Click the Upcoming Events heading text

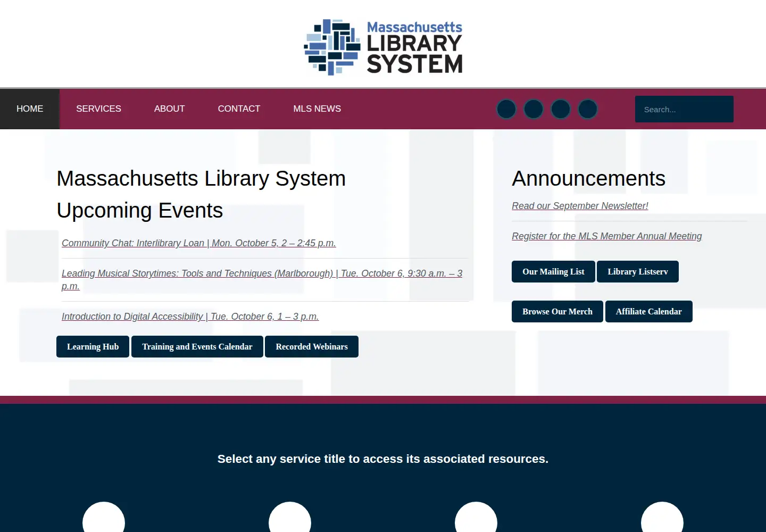(x=140, y=211)
